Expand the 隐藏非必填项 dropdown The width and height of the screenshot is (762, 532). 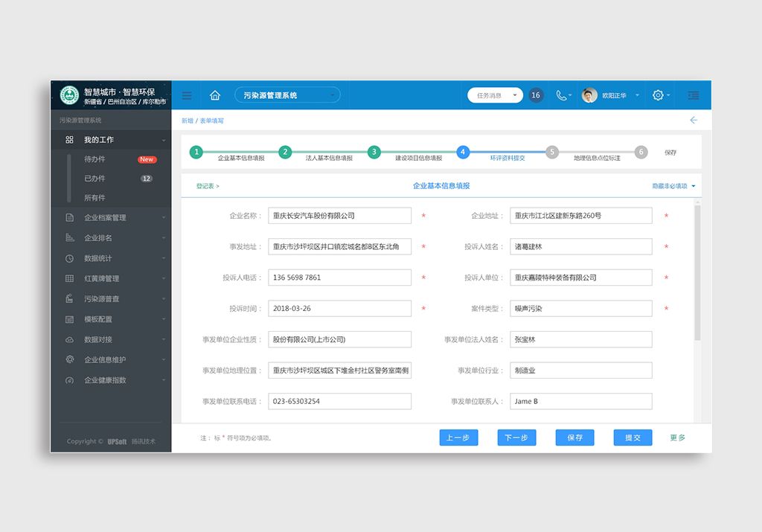pyautogui.click(x=673, y=186)
